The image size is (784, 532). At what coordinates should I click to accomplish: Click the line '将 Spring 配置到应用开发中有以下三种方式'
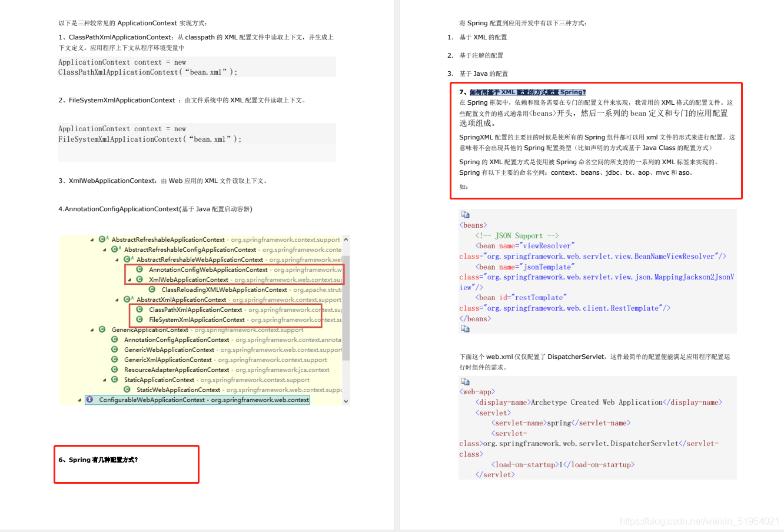[523, 23]
